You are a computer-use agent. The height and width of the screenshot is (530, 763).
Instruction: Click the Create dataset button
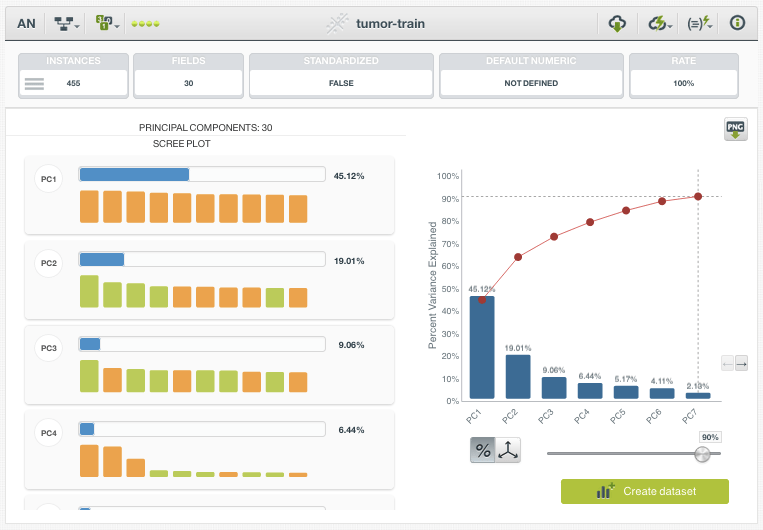pos(644,491)
